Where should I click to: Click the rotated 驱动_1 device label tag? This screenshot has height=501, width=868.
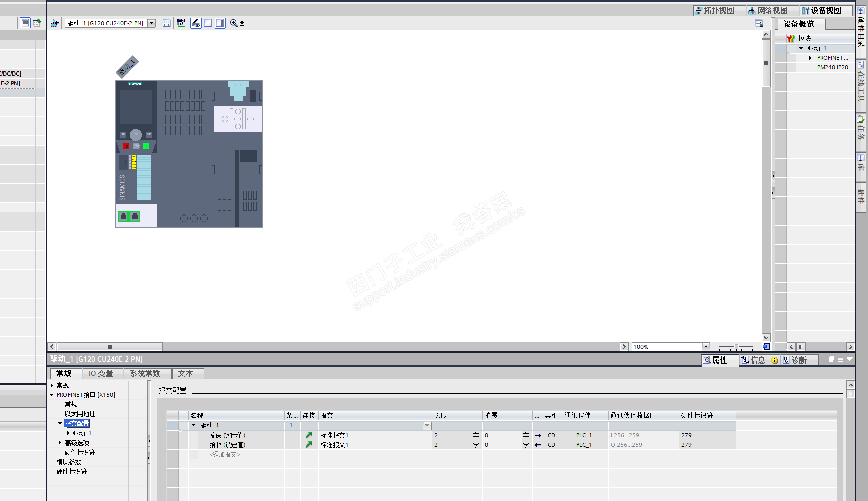tap(127, 67)
